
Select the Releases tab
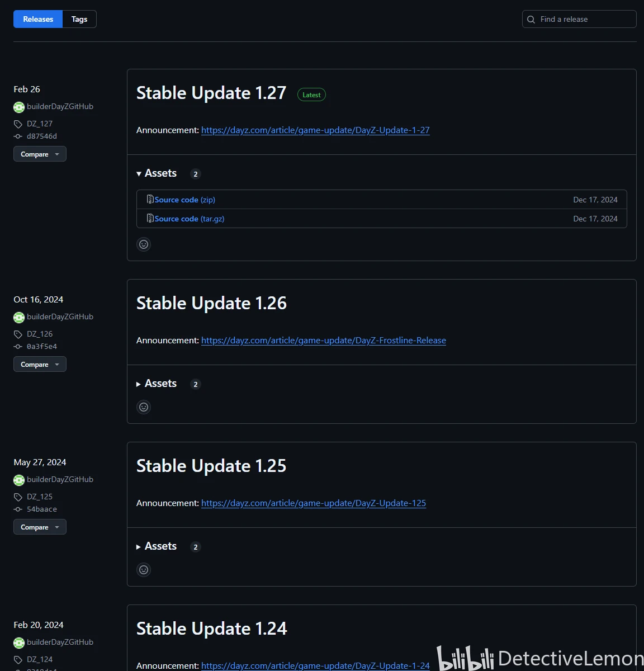tap(38, 19)
